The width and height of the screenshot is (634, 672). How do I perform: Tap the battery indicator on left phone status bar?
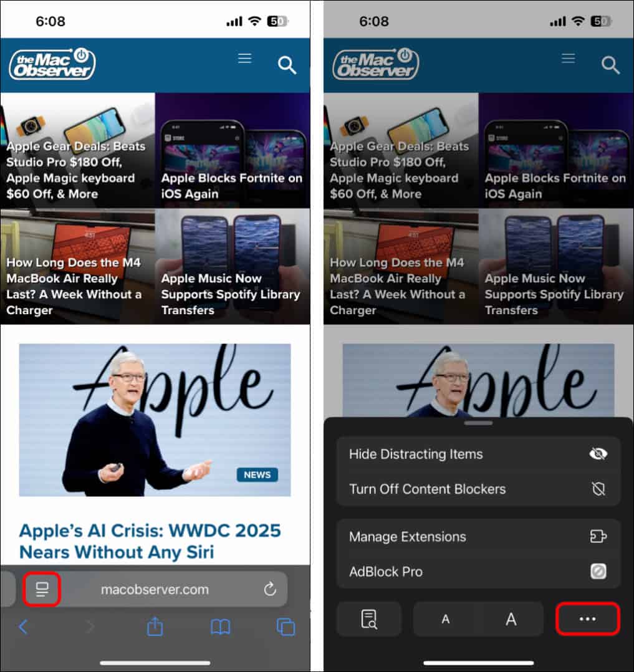277,21
